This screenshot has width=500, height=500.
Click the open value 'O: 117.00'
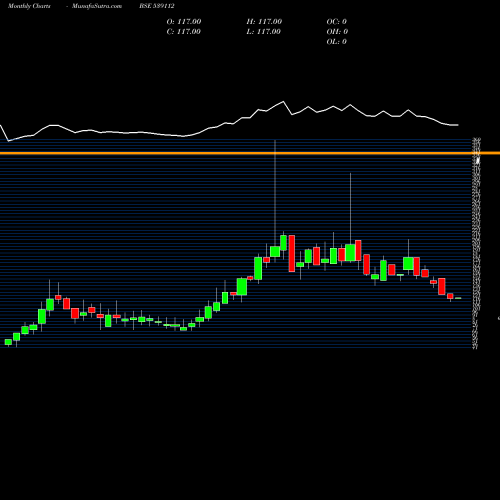pos(184,22)
